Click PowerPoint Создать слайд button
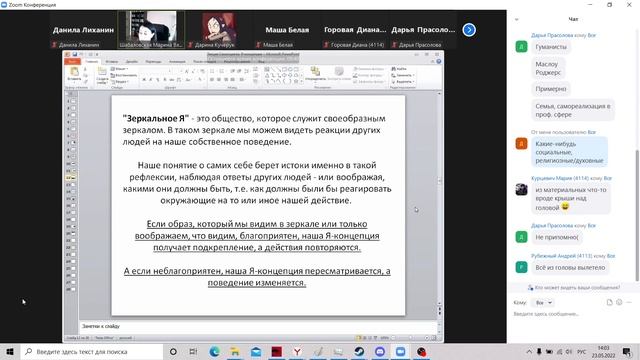This screenshot has width=640, height=360. click(x=102, y=75)
